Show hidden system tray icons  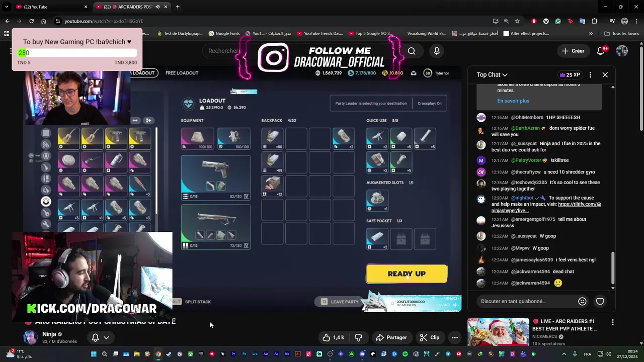565,354
